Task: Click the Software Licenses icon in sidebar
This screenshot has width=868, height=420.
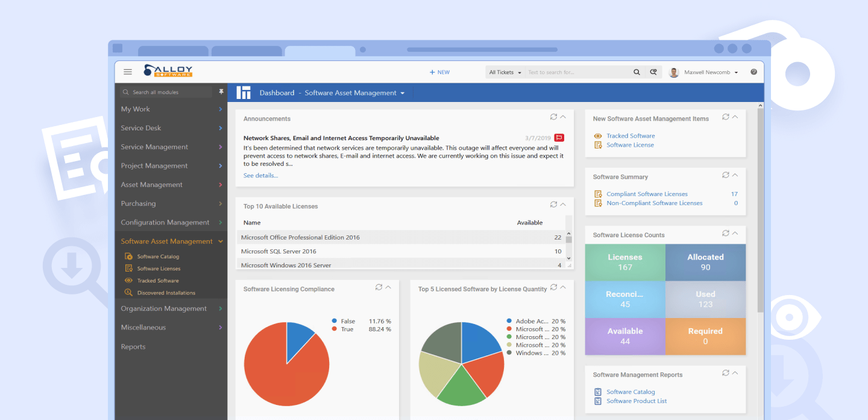Action: 128,268
